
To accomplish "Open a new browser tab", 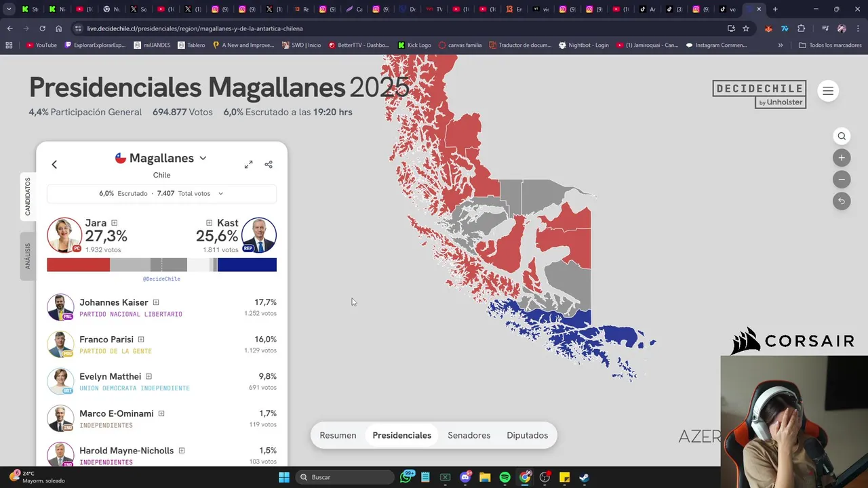I will (x=775, y=9).
